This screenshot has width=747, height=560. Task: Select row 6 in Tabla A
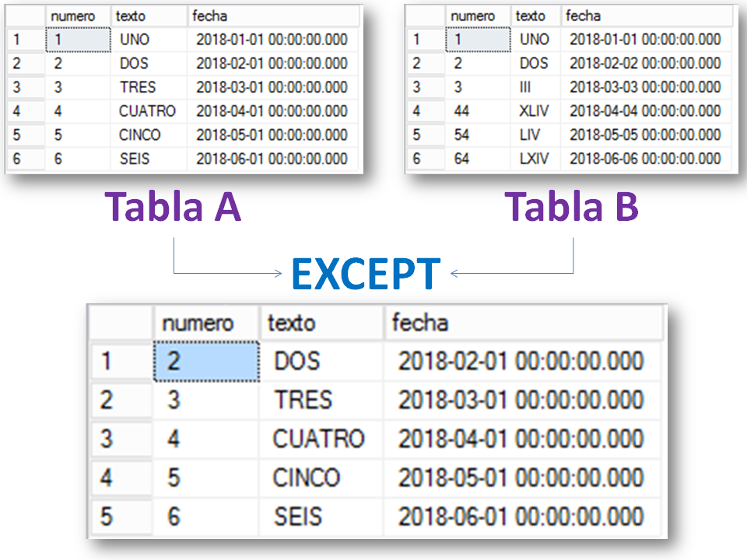[x=16, y=156]
